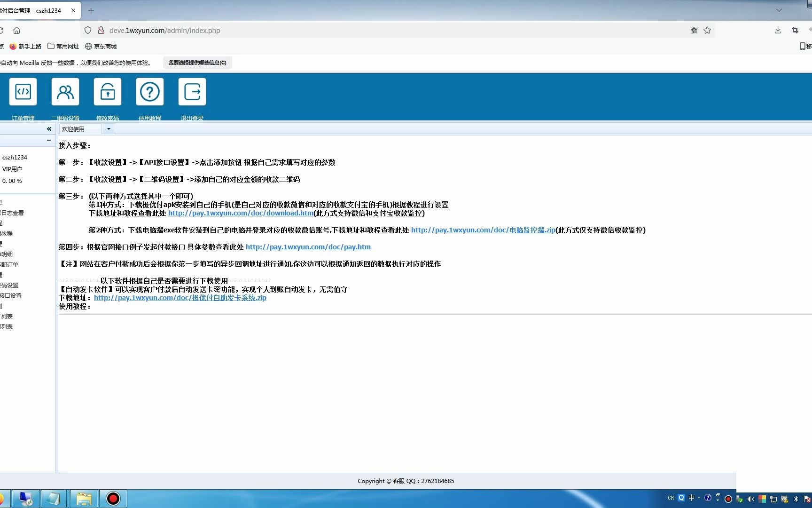Screen dimensions: 812x508
Task: Open the 中 input mode dropdown arrow in tray
Action: click(x=699, y=497)
